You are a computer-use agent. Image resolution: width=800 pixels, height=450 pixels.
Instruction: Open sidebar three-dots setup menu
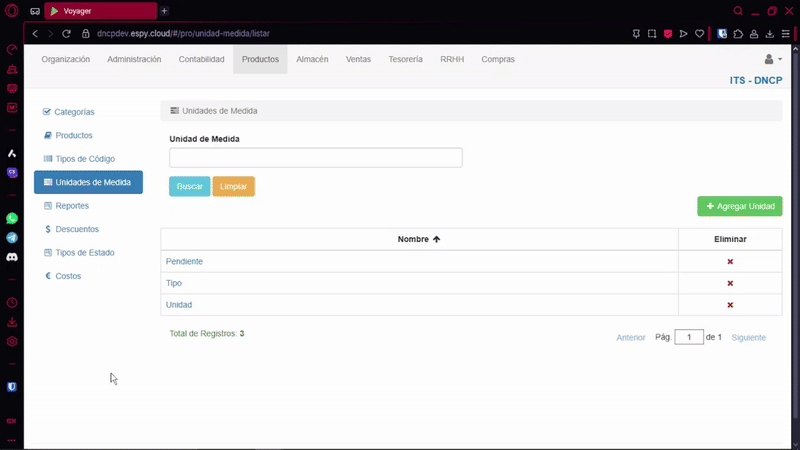[x=12, y=440]
